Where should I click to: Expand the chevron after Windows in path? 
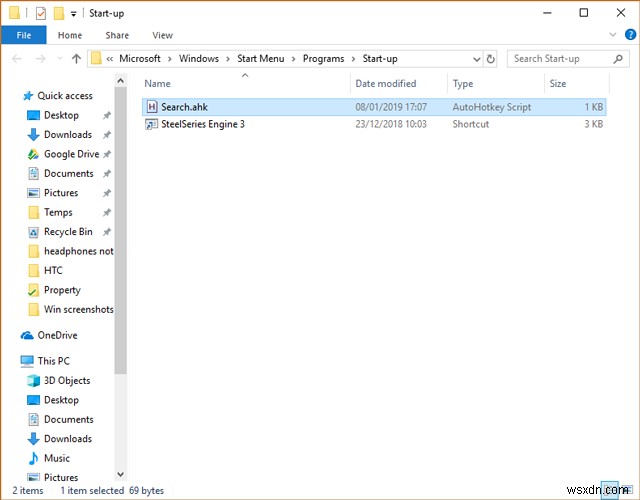point(228,59)
